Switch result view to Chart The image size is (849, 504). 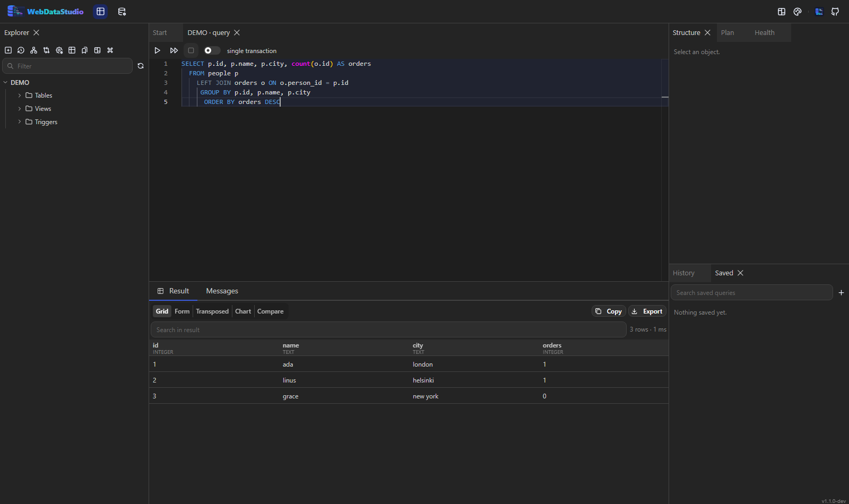pyautogui.click(x=243, y=311)
